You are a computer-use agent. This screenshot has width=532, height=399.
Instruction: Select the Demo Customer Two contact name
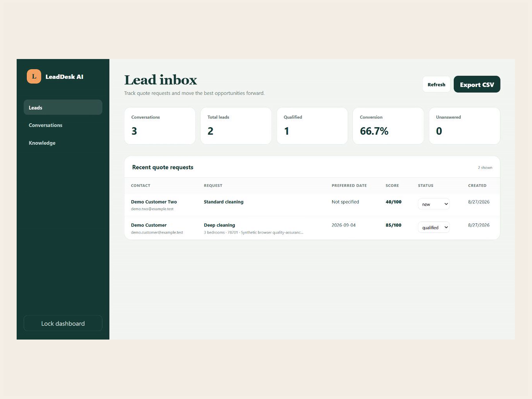[154, 202]
